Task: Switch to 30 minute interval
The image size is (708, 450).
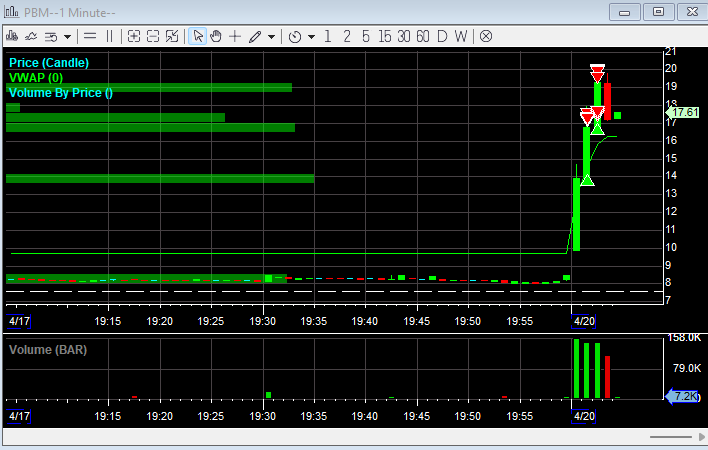Action: pyautogui.click(x=404, y=36)
